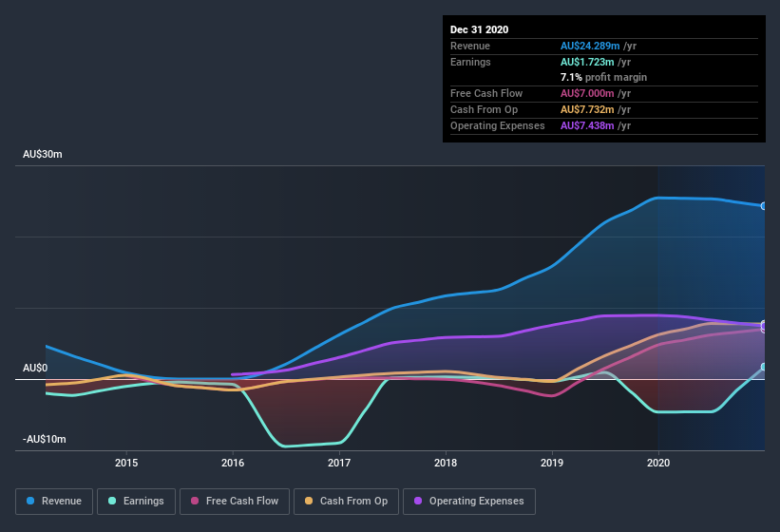Click the Revenue row label in tooltip
Screen dimensions: 780x532
pos(470,47)
